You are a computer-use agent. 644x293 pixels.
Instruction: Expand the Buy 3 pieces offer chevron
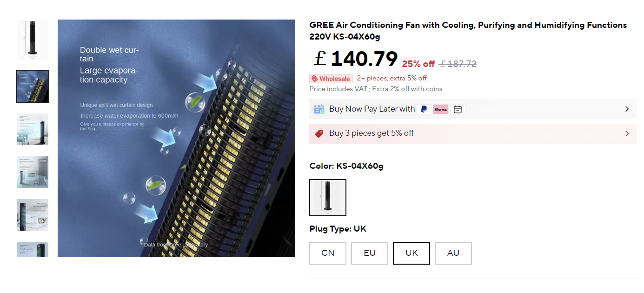click(x=627, y=133)
